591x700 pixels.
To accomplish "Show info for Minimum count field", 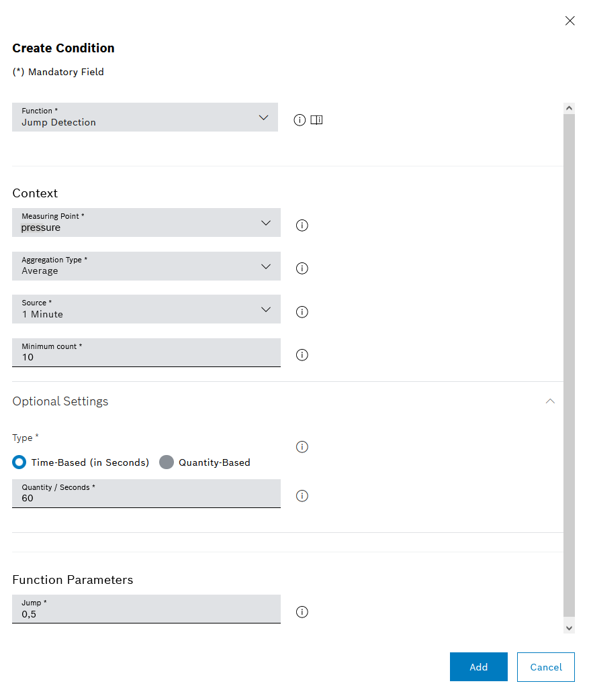I will coord(302,355).
